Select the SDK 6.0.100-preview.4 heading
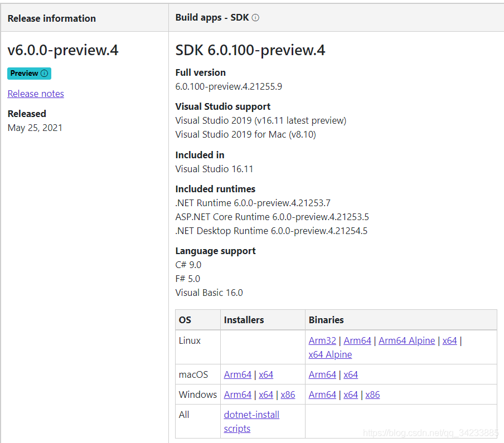504x443 pixels. (x=250, y=50)
